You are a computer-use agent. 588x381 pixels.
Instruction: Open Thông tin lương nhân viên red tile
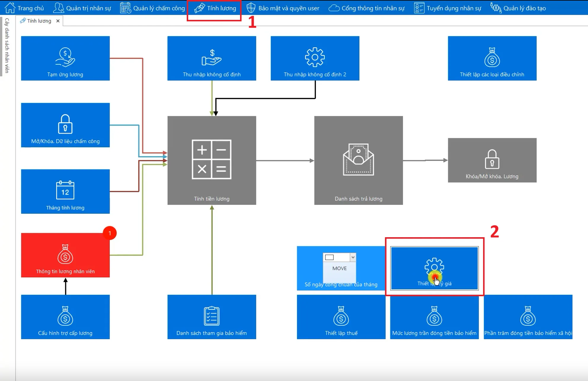(65, 255)
